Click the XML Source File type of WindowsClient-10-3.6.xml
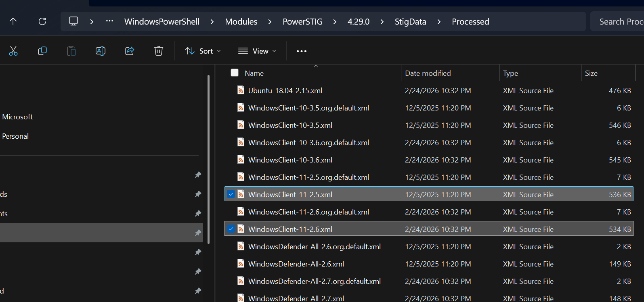The width and height of the screenshot is (644, 302). 528,160
